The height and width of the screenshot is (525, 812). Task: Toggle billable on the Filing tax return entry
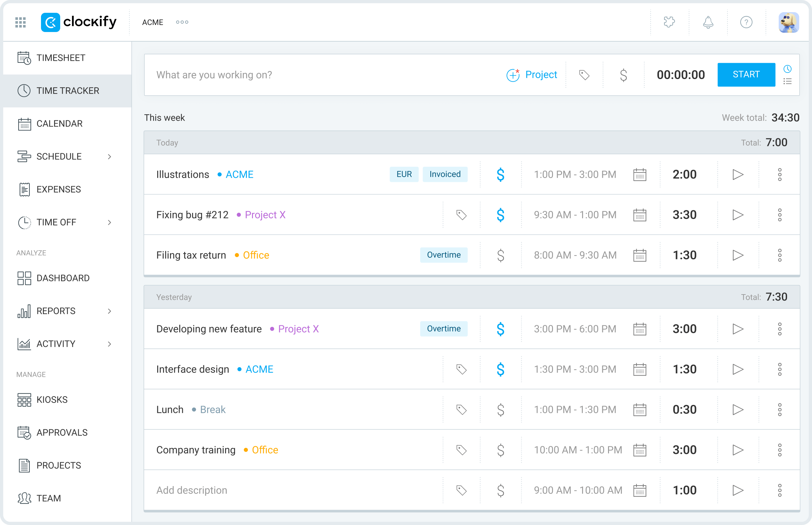coord(500,255)
